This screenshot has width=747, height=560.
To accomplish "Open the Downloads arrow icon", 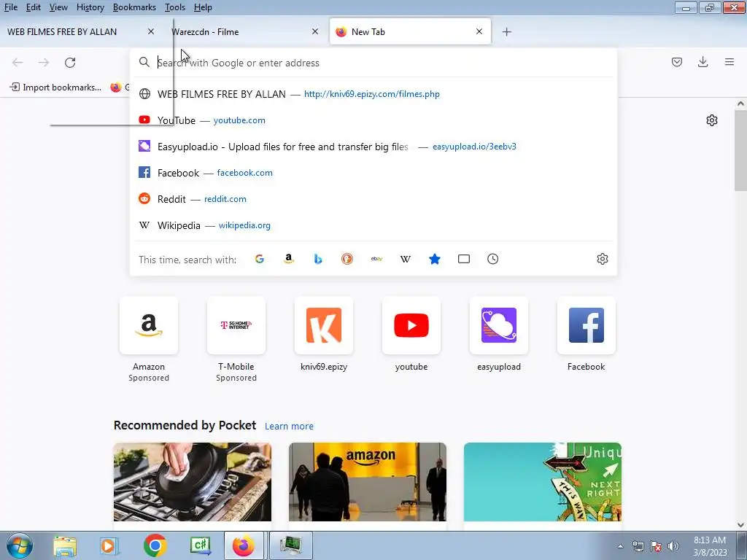I will tap(703, 62).
